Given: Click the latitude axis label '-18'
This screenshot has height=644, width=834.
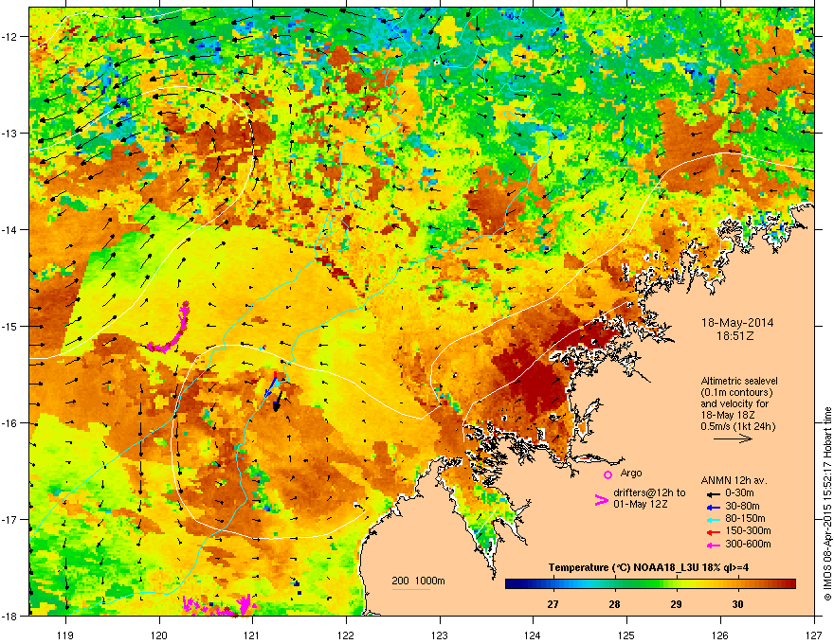Looking at the screenshot, I should [10, 616].
